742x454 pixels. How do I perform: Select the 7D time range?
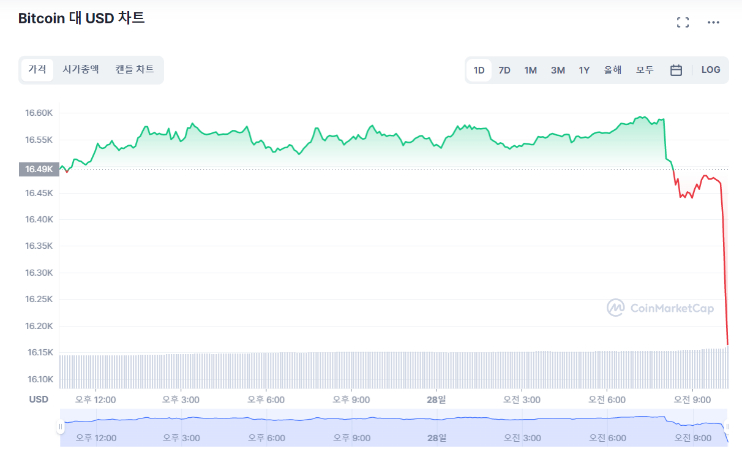click(505, 70)
